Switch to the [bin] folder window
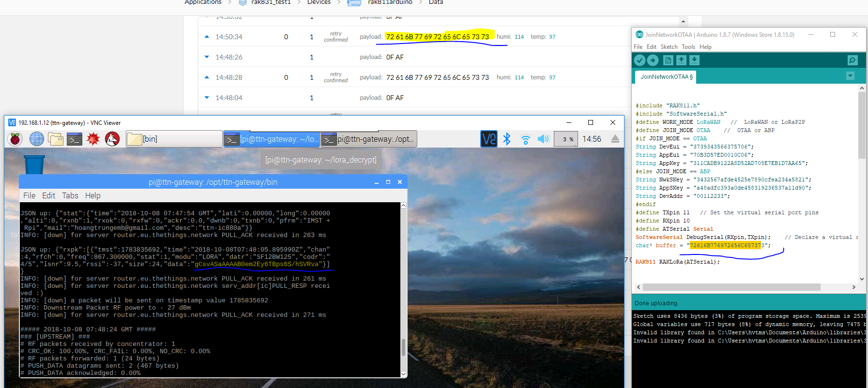Viewport: 868px width, 388px height. [174, 139]
